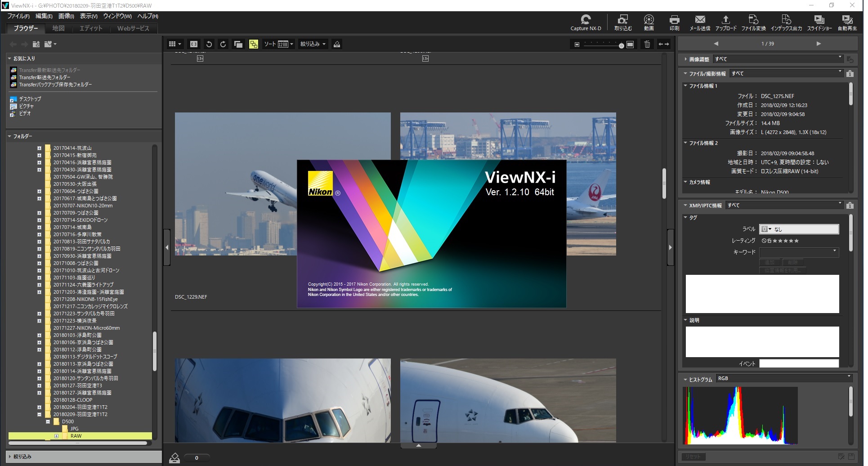
Task: Click the ファイル変換 file convert icon
Action: (753, 22)
